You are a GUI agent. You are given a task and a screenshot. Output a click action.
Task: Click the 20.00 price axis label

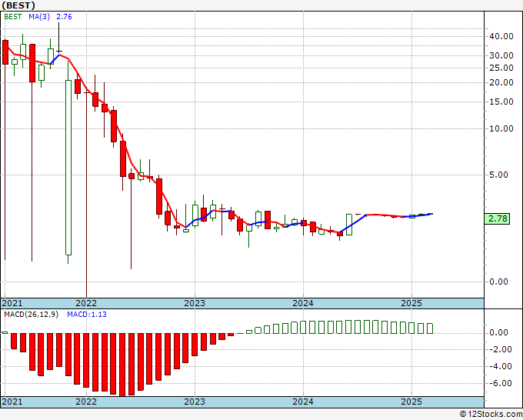tap(501, 82)
